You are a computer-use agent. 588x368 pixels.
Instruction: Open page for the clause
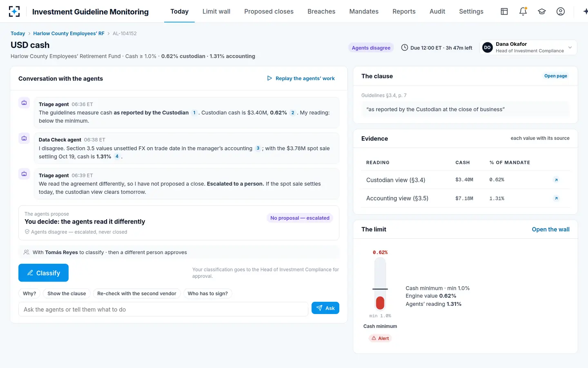[x=556, y=76]
